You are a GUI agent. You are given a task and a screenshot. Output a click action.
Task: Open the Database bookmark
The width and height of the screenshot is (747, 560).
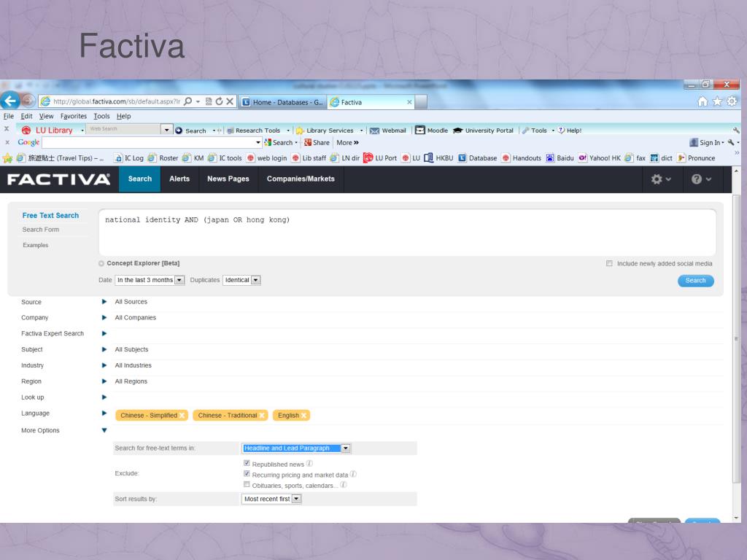477,158
